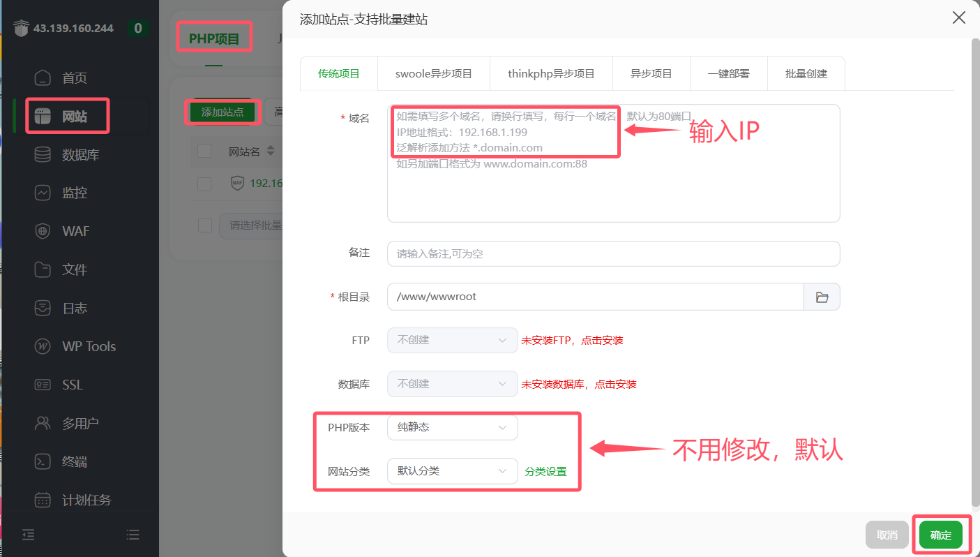Open the 网站分类 category dropdown
980x557 pixels.
tap(452, 470)
